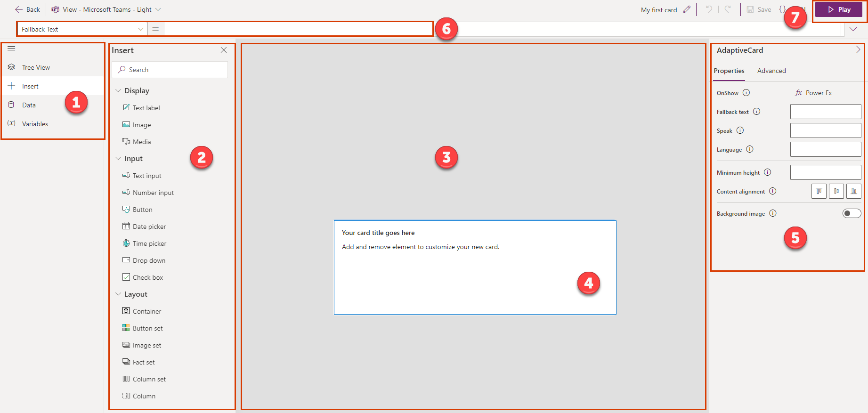Viewport: 868px width, 413px height.
Task: Open Variables in the sidebar
Action: point(53,124)
